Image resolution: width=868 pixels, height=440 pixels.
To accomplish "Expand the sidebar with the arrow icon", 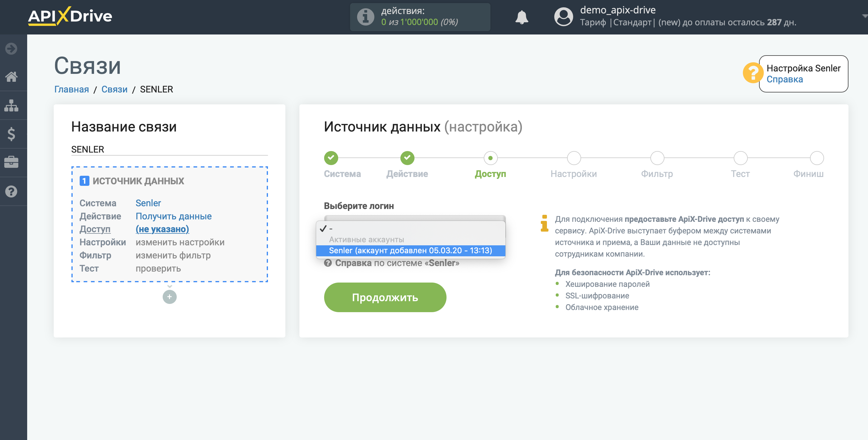I will [x=11, y=49].
